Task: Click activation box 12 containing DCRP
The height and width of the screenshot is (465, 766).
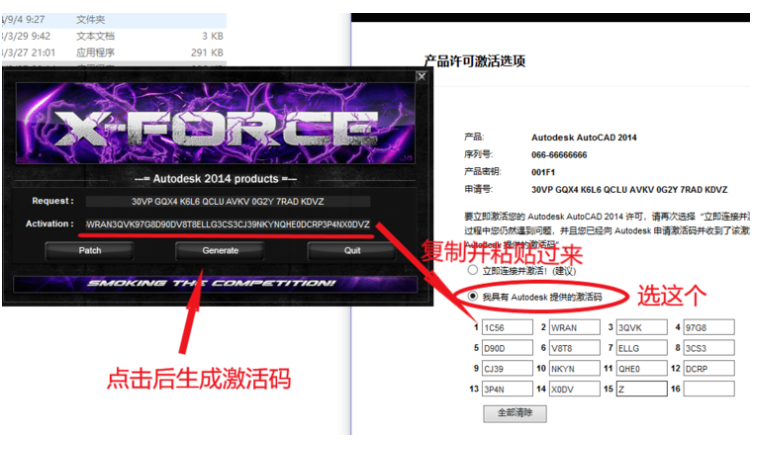Action: pos(708,369)
